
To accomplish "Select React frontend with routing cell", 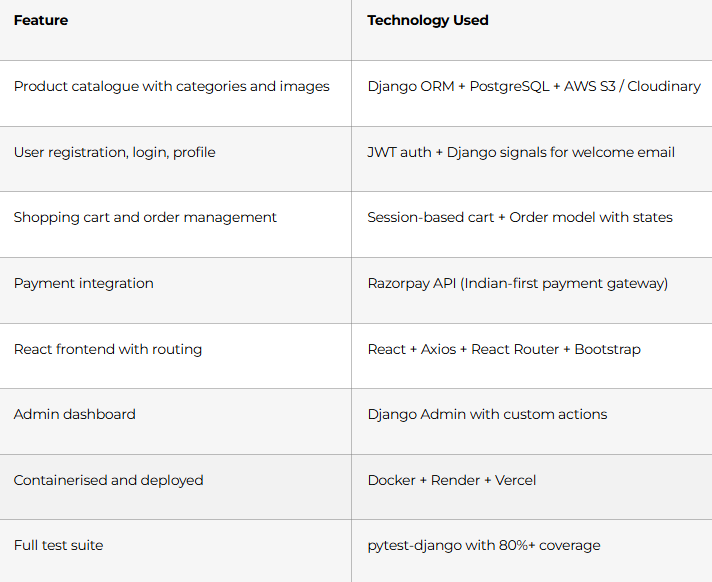I will 175,356.
